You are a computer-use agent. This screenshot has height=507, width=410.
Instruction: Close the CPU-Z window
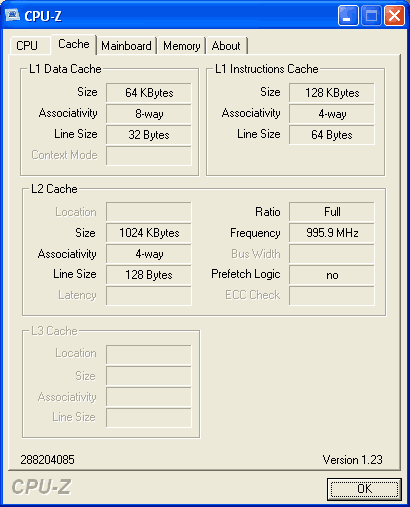coord(394,15)
